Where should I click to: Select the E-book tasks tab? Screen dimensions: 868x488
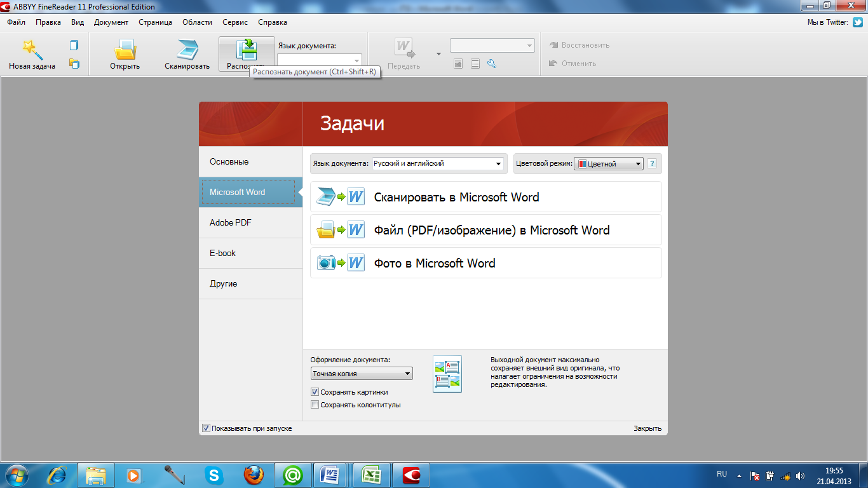(x=250, y=253)
